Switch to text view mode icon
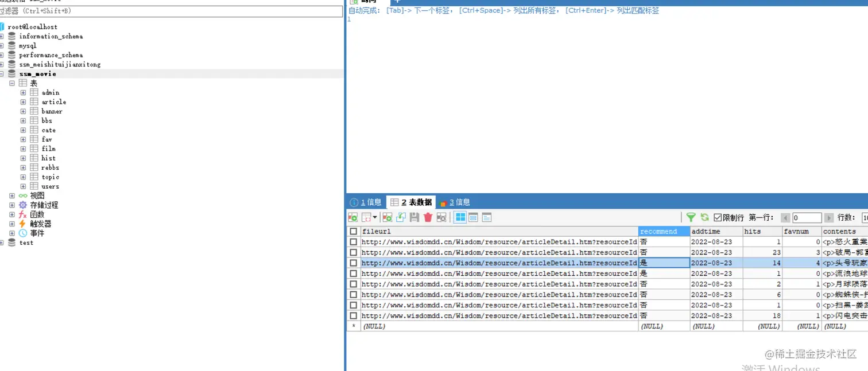 click(487, 217)
